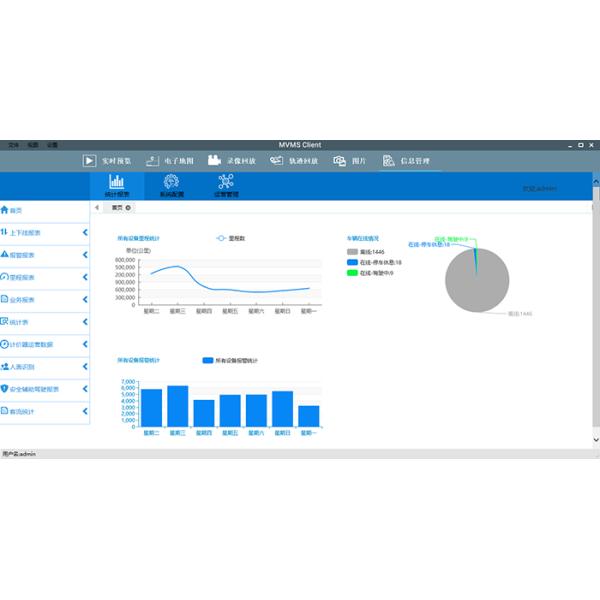Expand 上下线报表 sidebar section
The image size is (600, 600).
[x=45, y=232]
